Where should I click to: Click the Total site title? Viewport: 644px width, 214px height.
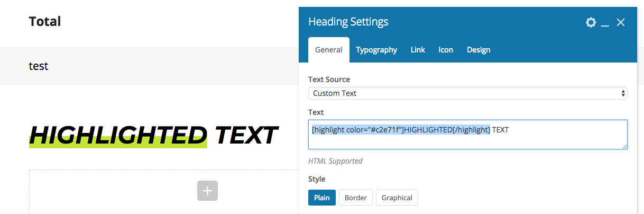(45, 22)
